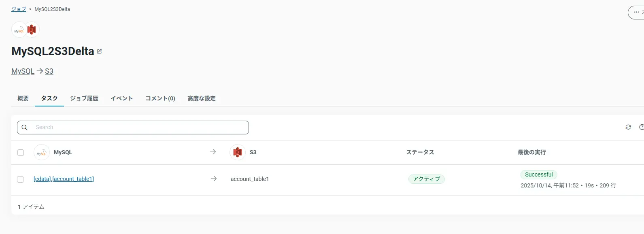
Task: Go to the 高度な設定 tab
Action: (x=202, y=98)
